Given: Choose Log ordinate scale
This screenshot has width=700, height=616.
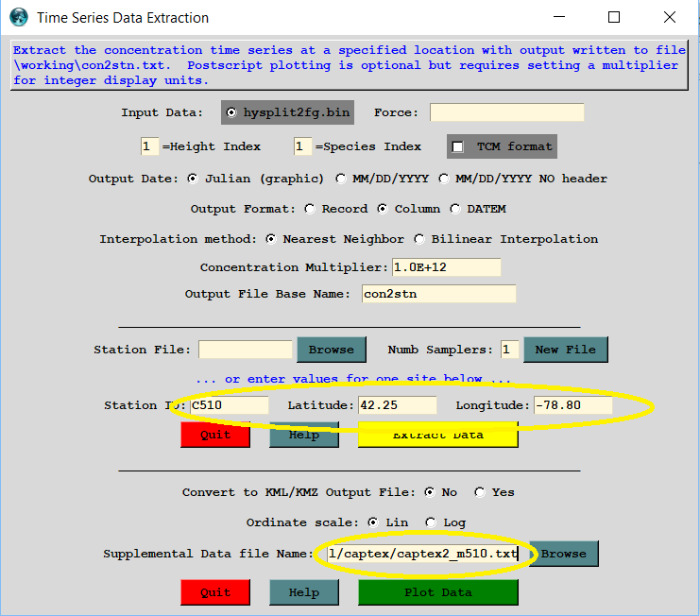Looking at the screenshot, I should tap(431, 522).
